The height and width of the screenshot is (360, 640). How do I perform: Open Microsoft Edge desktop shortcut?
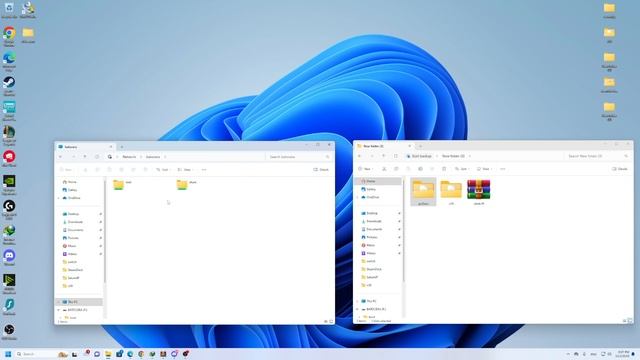(9, 61)
